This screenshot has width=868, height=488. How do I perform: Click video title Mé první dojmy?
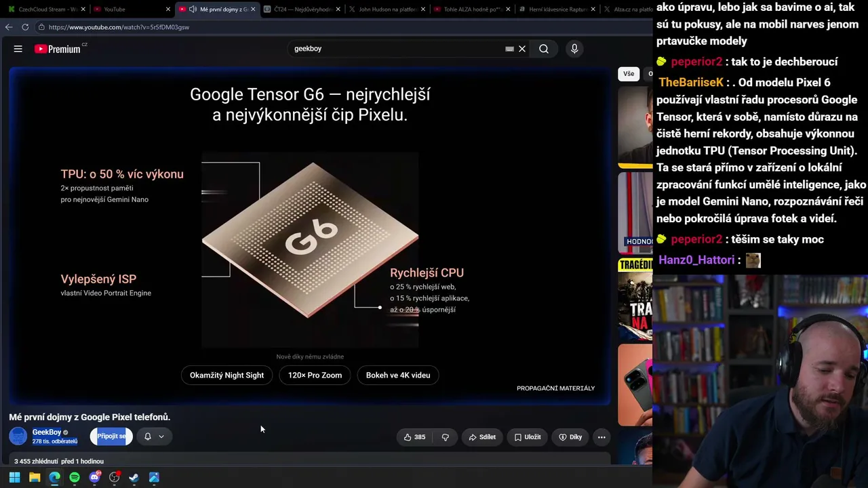click(x=90, y=417)
